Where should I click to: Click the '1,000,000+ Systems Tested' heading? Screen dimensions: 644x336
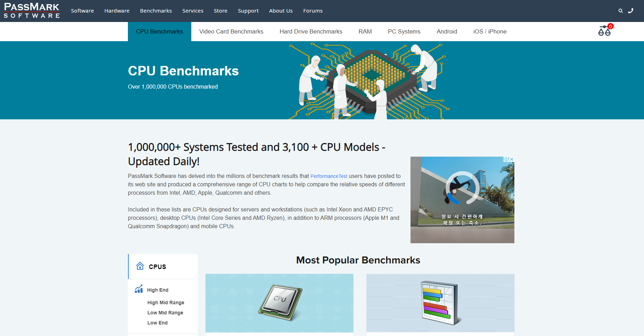pos(256,154)
